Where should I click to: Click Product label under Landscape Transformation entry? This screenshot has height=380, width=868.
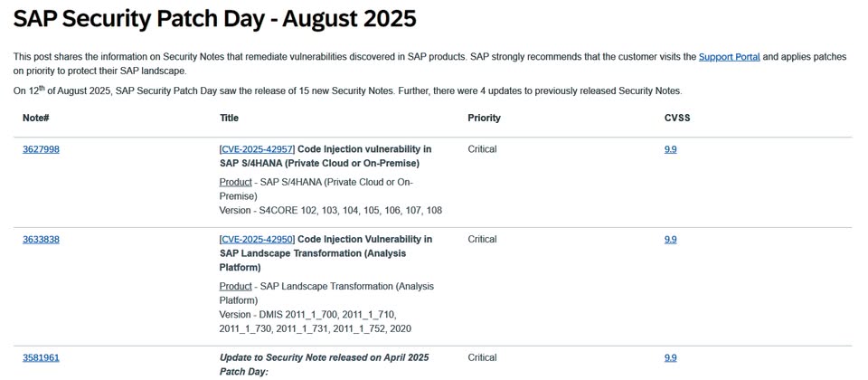pyautogui.click(x=235, y=286)
